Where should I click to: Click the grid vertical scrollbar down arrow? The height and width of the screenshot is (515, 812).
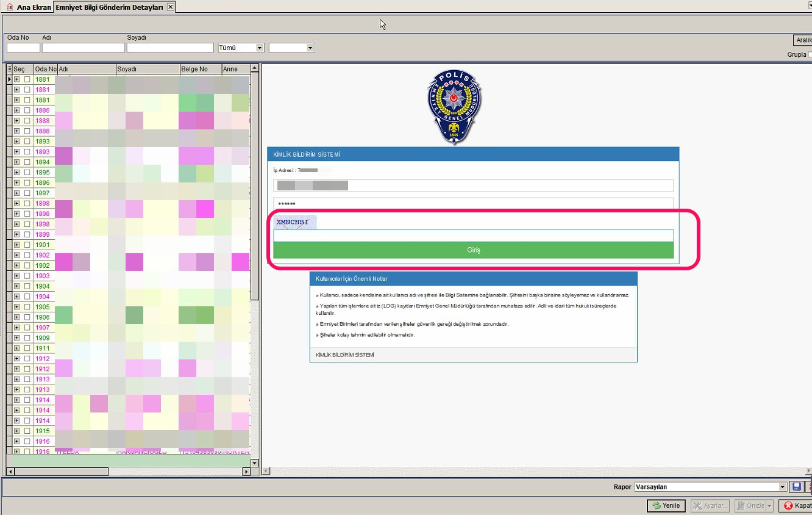(x=255, y=463)
